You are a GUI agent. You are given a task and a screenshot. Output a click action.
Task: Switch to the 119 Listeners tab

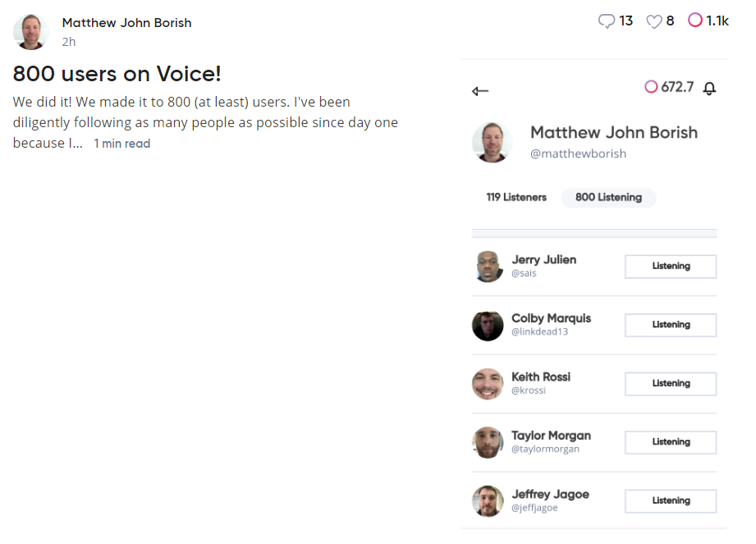[x=516, y=197]
